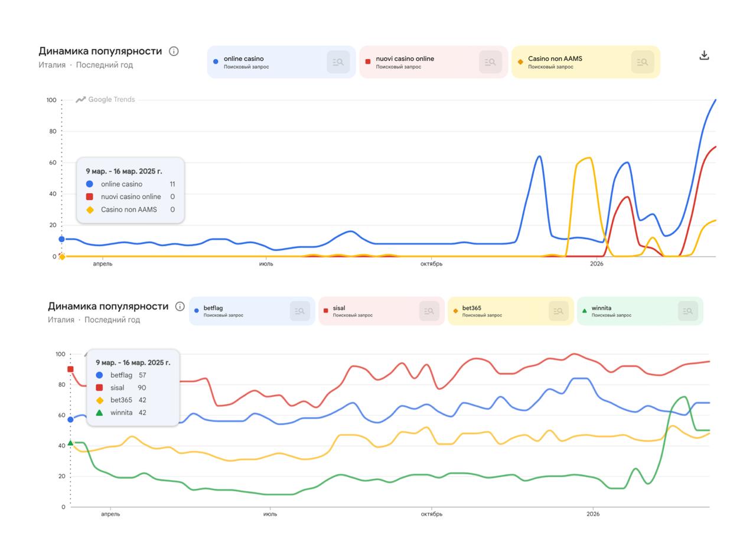The height and width of the screenshot is (558, 756).
Task: Select the Google Trends logo above the chart
Action: click(105, 99)
